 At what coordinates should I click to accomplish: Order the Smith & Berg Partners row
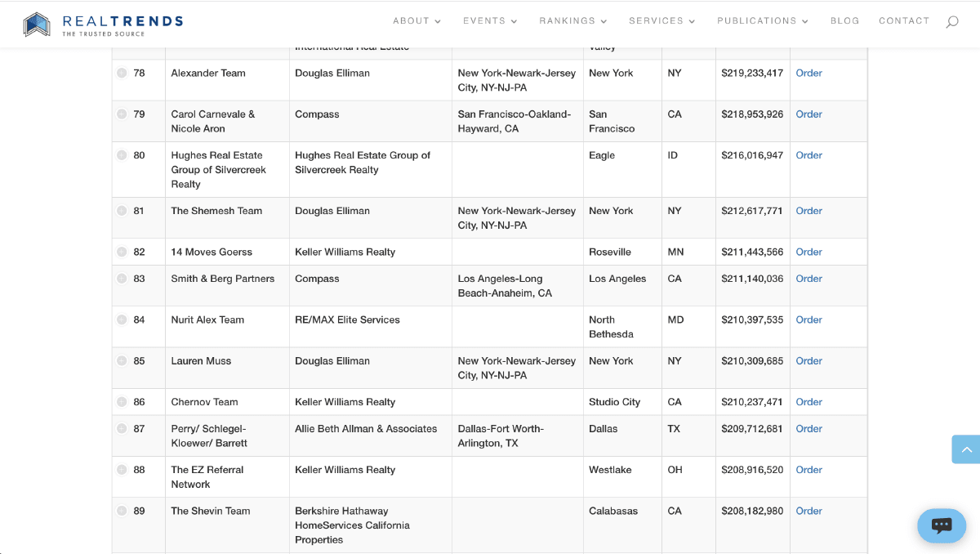click(808, 279)
